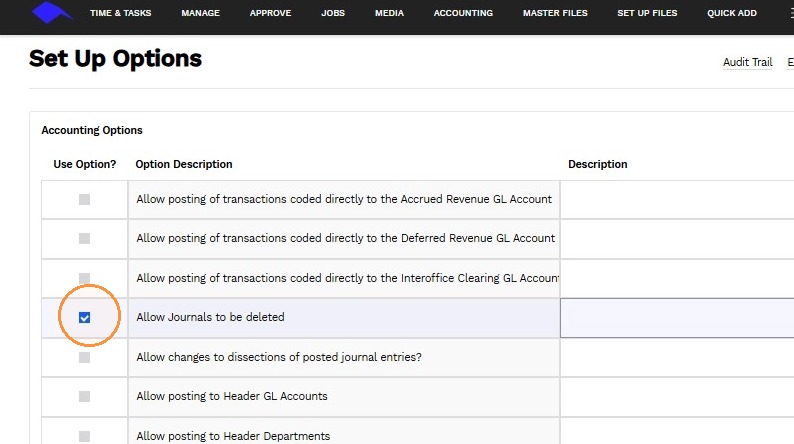Viewport: 794px width, 444px height.
Task: Open the Jobs menu
Action: tap(333, 13)
